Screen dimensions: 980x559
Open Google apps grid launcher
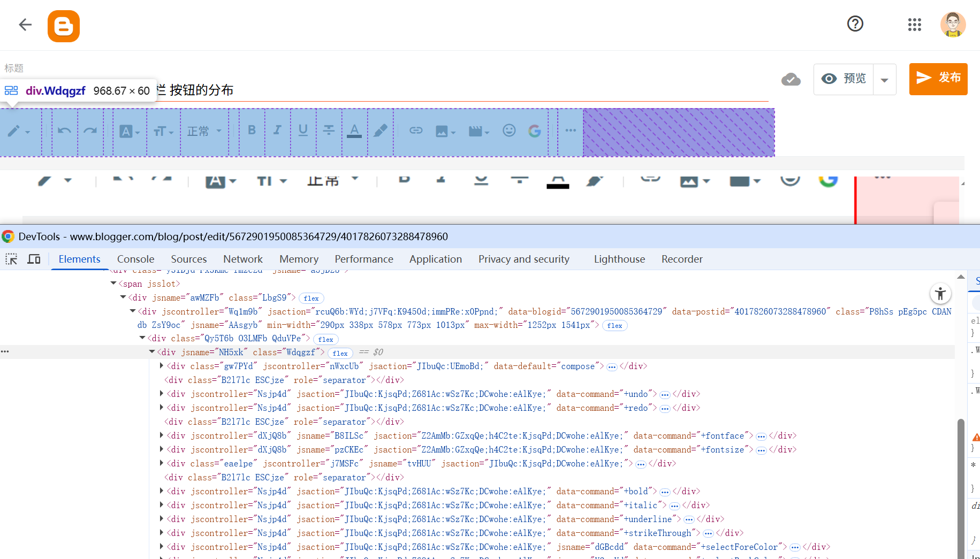click(x=914, y=25)
